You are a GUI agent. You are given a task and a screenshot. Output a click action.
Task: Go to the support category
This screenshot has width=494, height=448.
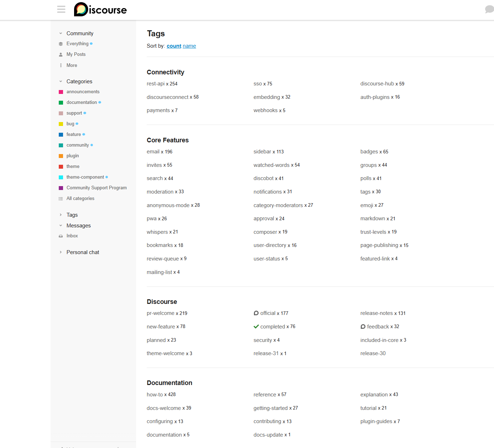tap(74, 113)
